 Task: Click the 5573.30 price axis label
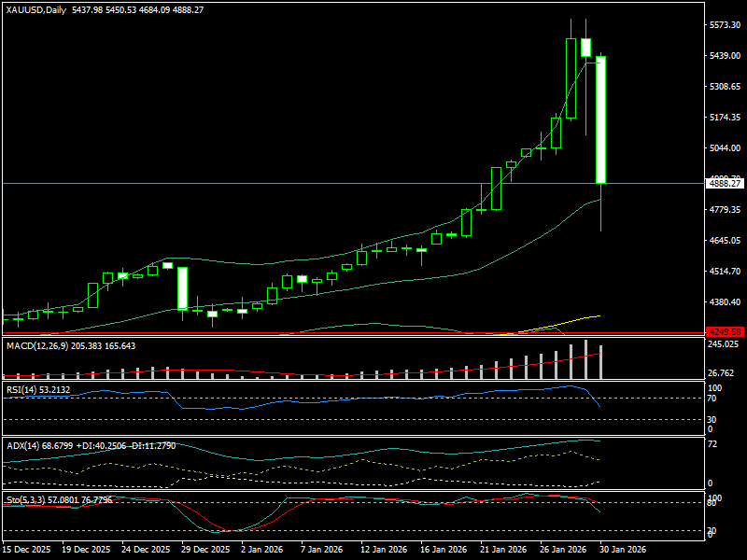[724, 25]
